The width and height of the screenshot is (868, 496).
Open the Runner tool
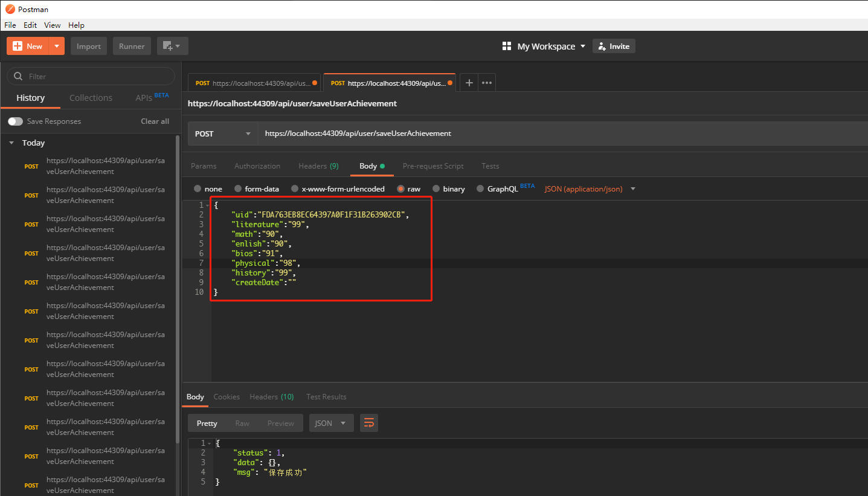(x=132, y=45)
